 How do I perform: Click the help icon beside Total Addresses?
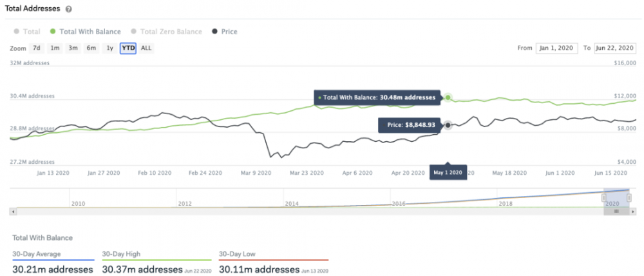[69, 9]
